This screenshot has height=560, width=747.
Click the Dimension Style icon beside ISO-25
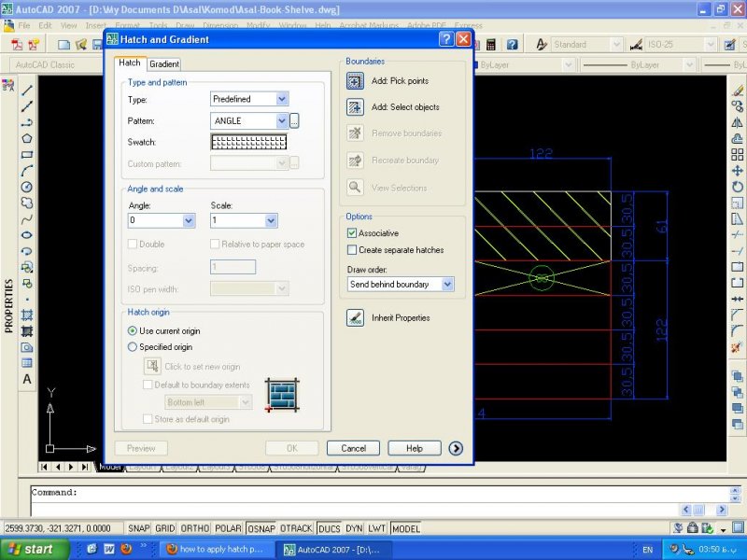tap(636, 45)
